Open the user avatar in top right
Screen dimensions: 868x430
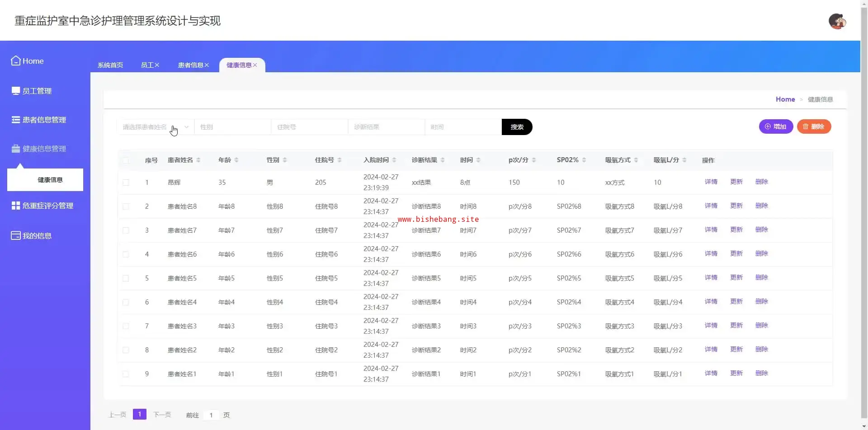(837, 21)
